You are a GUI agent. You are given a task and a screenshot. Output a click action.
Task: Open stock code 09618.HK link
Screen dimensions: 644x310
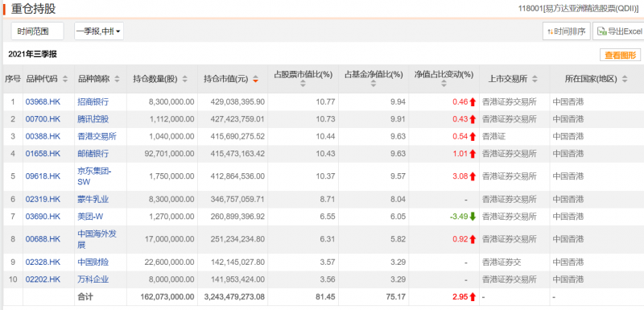[x=43, y=176]
